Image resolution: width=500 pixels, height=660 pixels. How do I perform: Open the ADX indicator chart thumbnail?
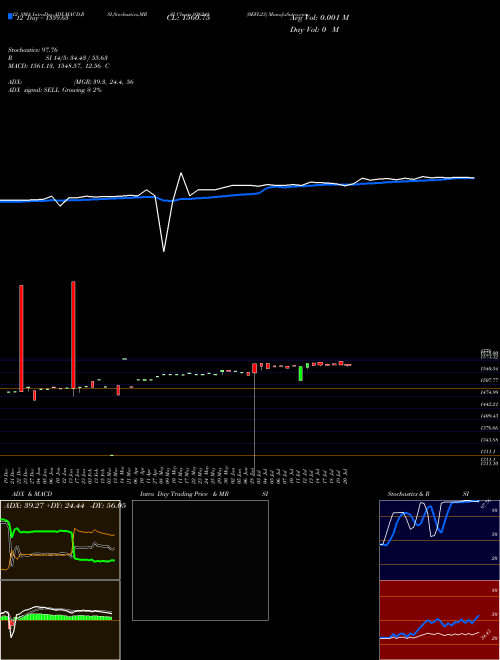point(60,540)
